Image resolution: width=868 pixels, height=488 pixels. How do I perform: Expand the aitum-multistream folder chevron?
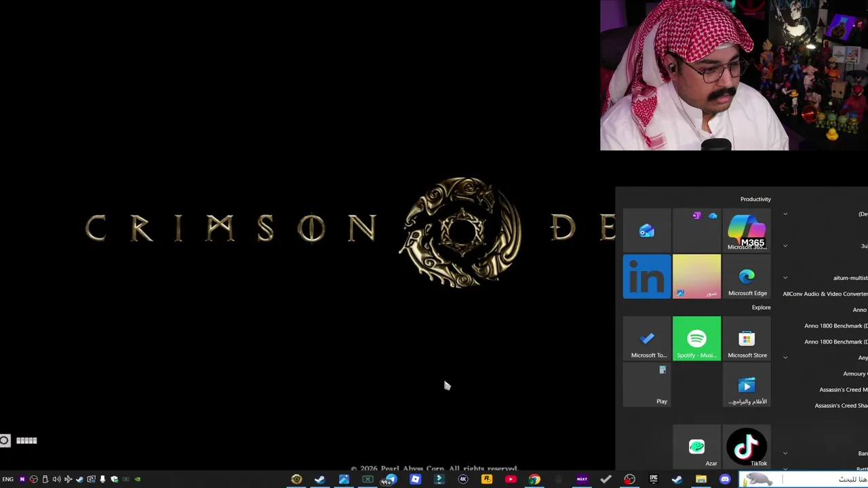click(785, 278)
